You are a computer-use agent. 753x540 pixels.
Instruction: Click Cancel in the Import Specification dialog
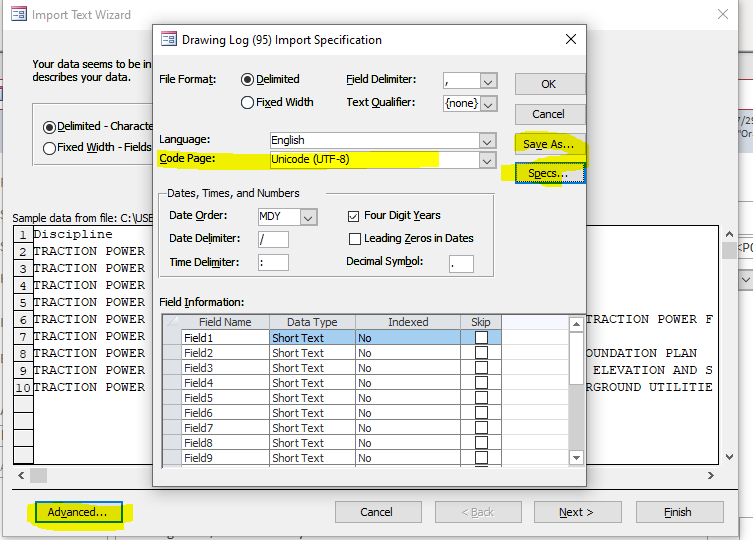[x=550, y=114]
